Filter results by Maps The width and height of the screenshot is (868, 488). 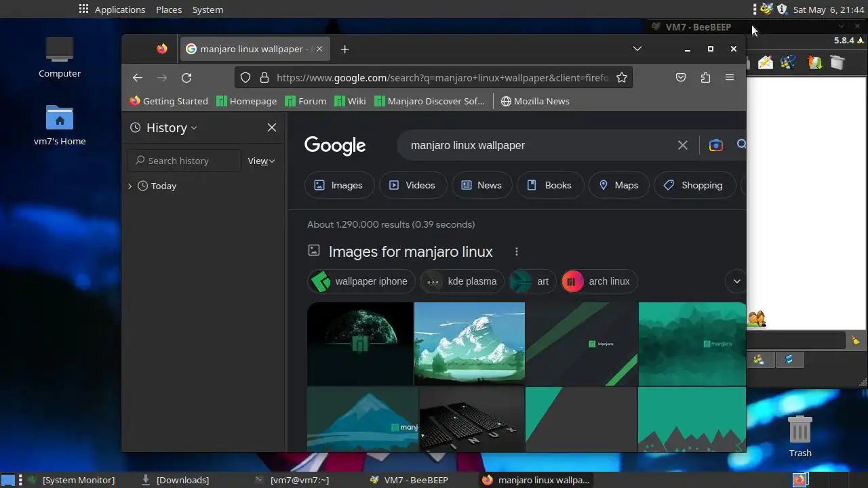[618, 185]
